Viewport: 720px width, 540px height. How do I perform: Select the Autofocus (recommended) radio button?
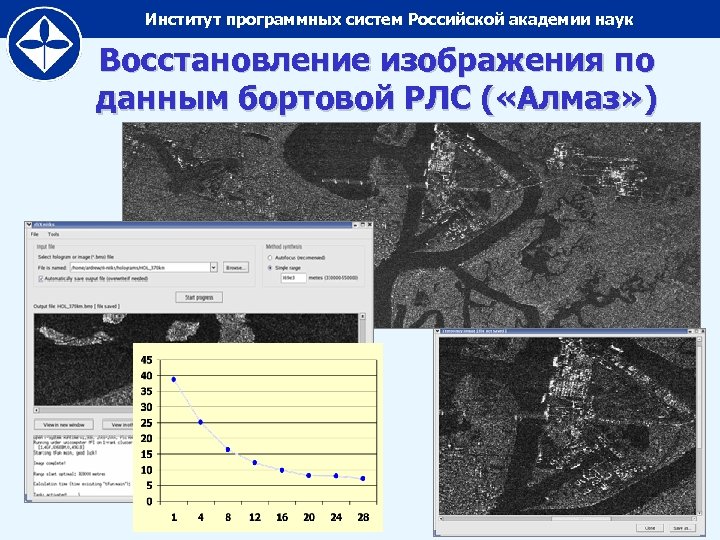[x=270, y=258]
